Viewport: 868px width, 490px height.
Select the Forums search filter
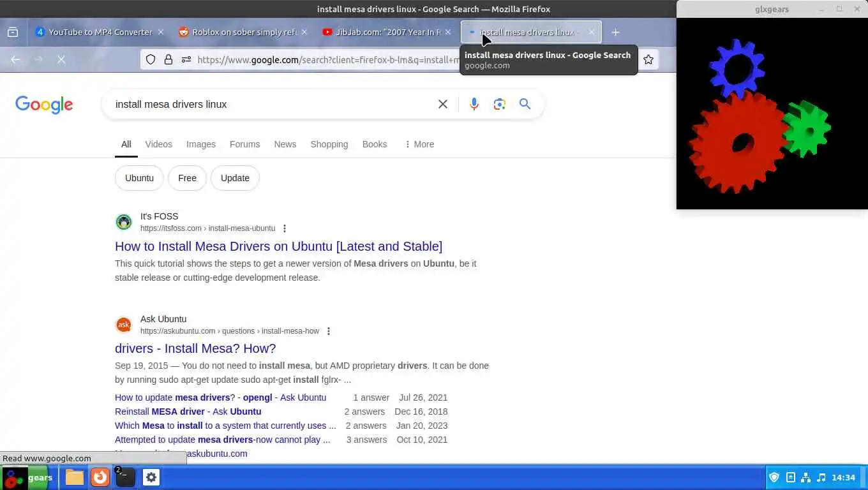(x=244, y=144)
